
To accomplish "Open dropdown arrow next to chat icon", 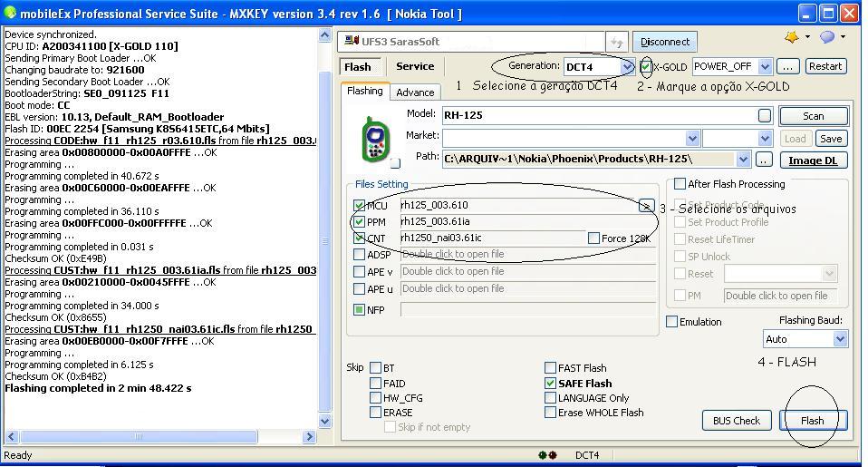I will click(844, 37).
